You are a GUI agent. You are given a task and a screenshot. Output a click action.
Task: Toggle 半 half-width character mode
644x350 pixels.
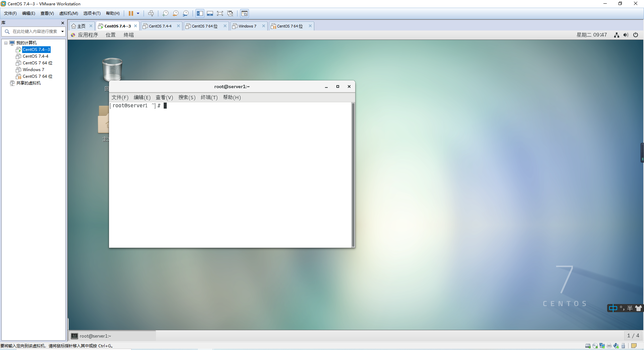coord(630,308)
